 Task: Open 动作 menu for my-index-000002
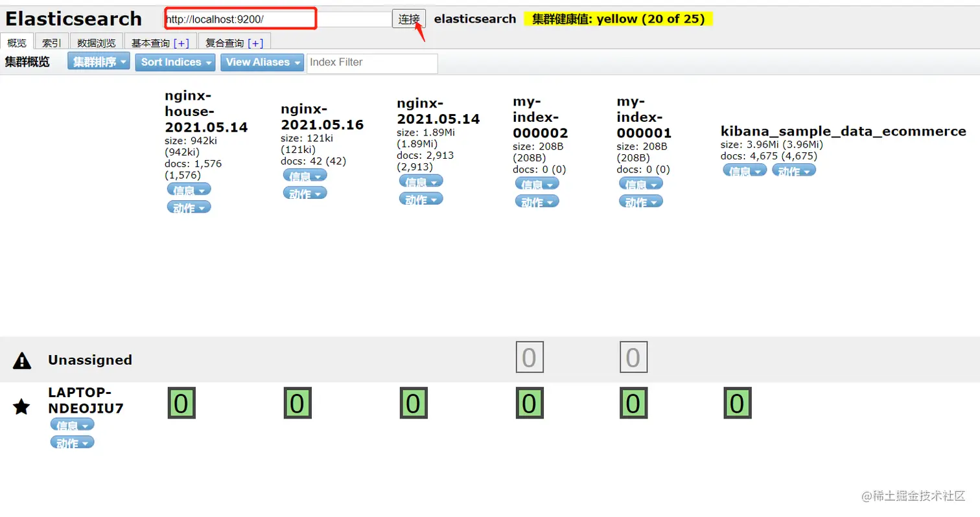click(537, 201)
